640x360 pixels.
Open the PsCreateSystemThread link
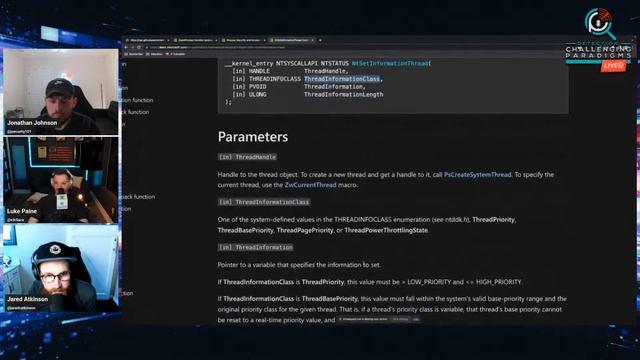[478, 175]
